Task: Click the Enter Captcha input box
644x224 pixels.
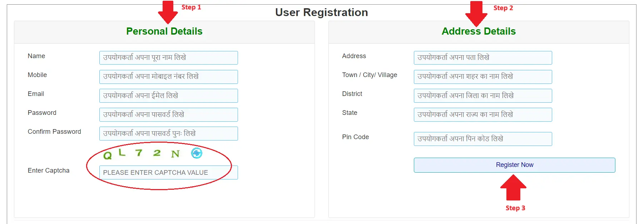Action: pos(168,172)
